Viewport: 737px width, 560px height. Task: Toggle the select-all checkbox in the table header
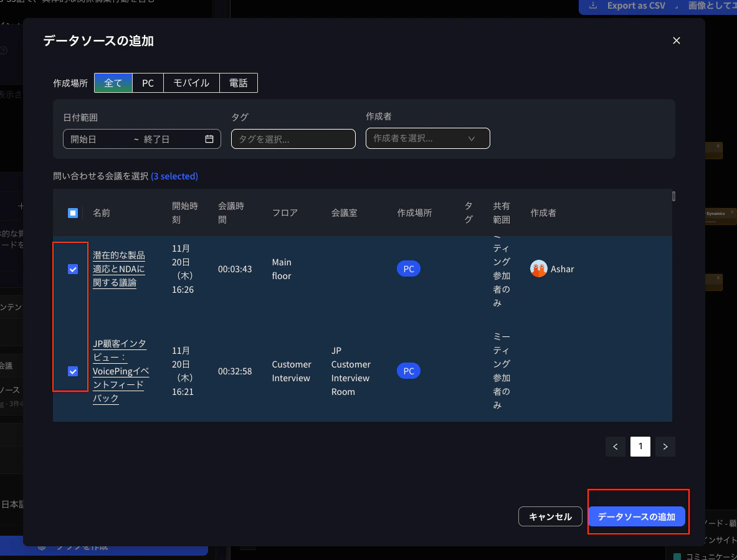[x=72, y=212]
